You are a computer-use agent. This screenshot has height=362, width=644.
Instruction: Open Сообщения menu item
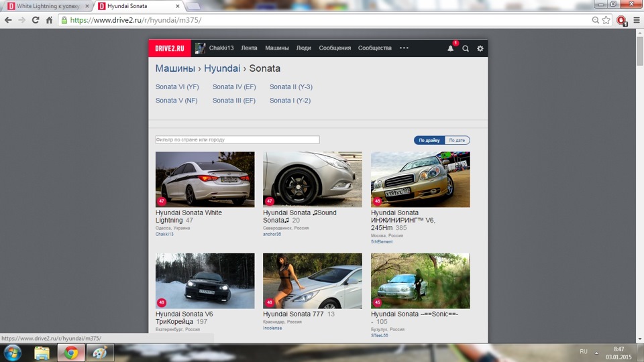pyautogui.click(x=335, y=48)
